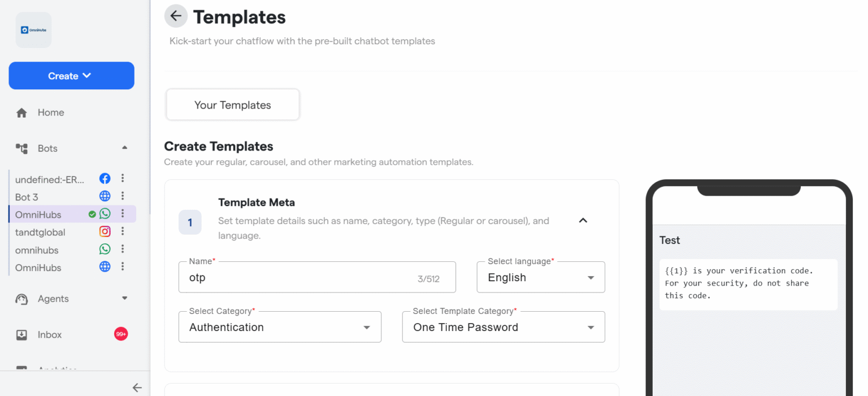Click the Inbox 99+ notification badge
Image resolution: width=868 pixels, height=396 pixels.
point(121,334)
